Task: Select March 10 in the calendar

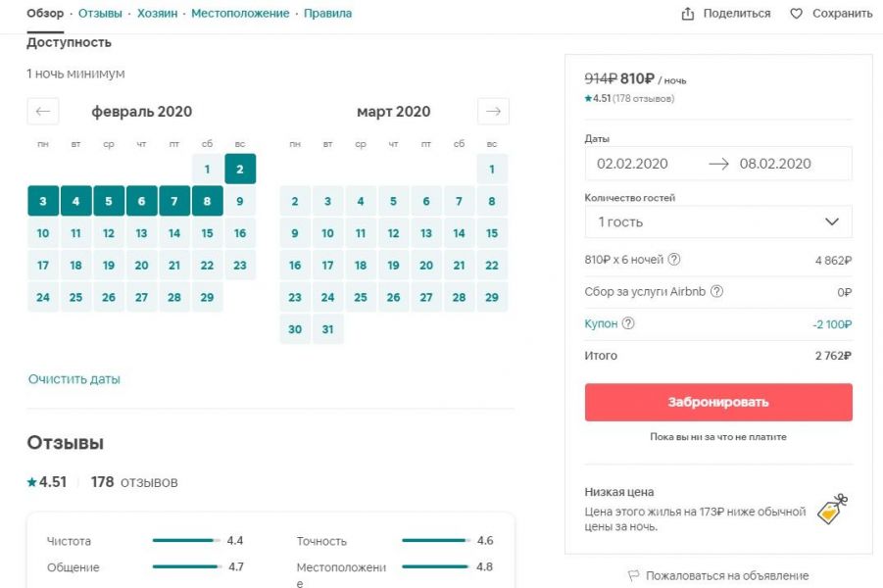Action: 327,233
